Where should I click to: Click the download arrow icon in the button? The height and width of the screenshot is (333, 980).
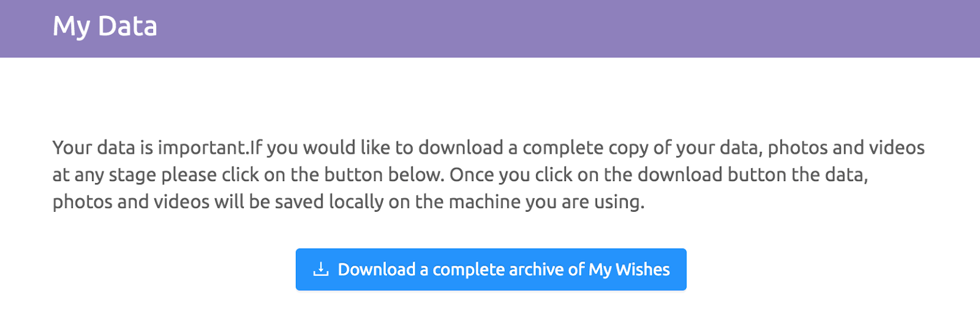click(x=321, y=269)
